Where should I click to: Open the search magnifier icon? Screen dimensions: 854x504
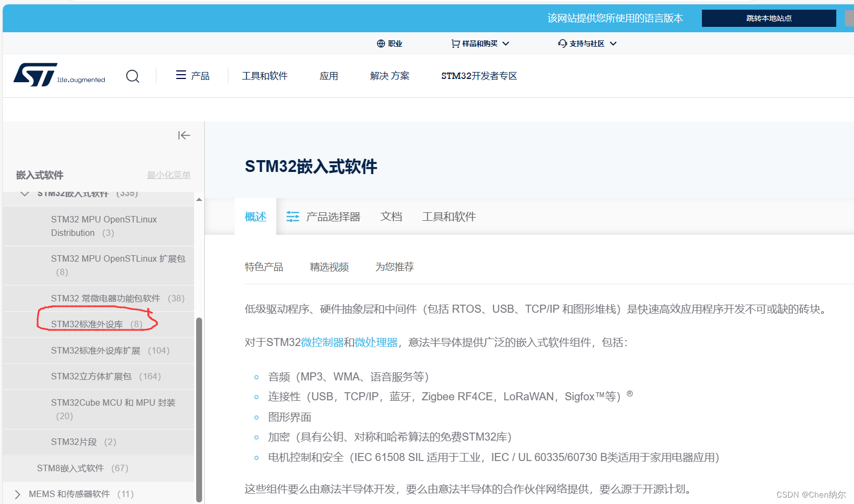point(133,76)
